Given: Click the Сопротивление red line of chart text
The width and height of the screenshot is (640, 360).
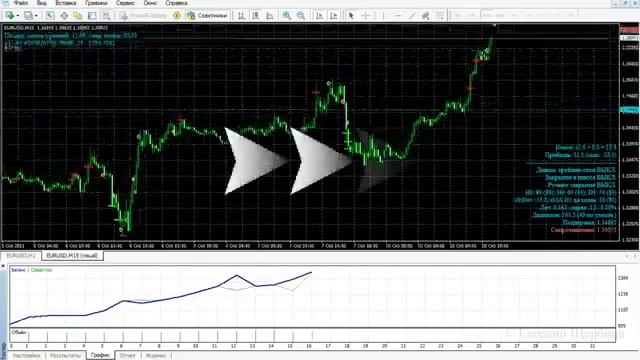Looking at the screenshot, I should click(x=583, y=230).
